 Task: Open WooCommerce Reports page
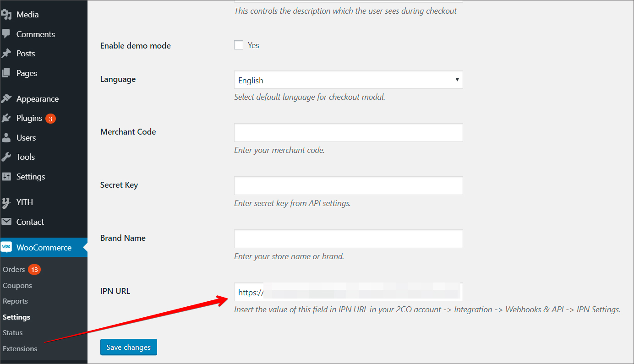15,301
